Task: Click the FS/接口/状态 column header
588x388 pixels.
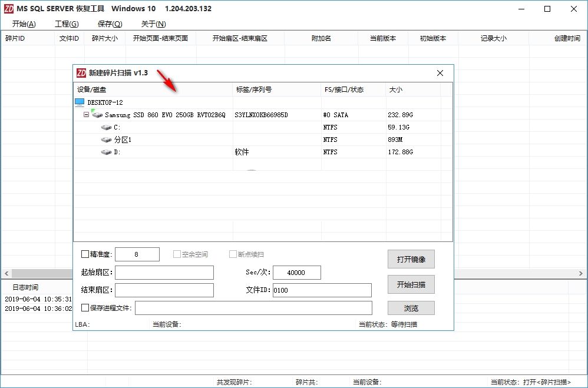Action: coord(354,89)
